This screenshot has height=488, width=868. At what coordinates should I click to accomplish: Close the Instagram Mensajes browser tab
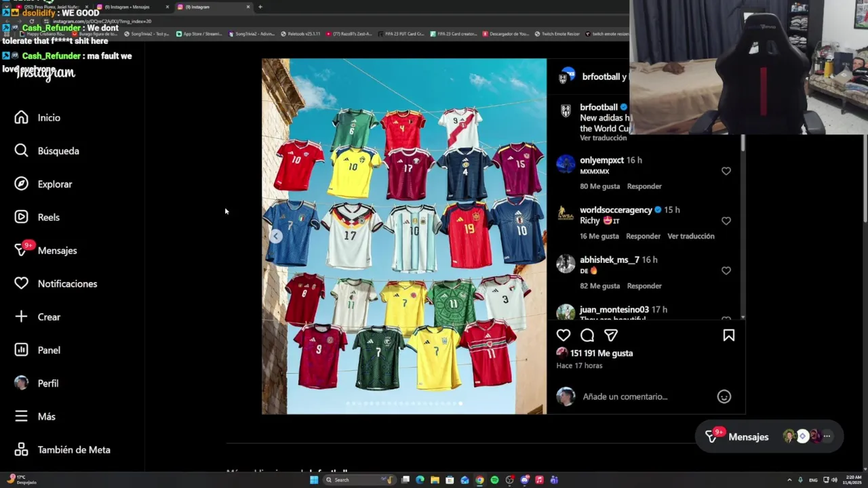167,7
